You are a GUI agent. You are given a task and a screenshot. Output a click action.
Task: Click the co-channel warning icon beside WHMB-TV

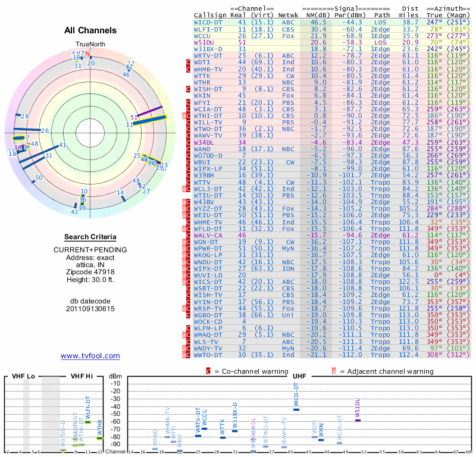(188, 69)
